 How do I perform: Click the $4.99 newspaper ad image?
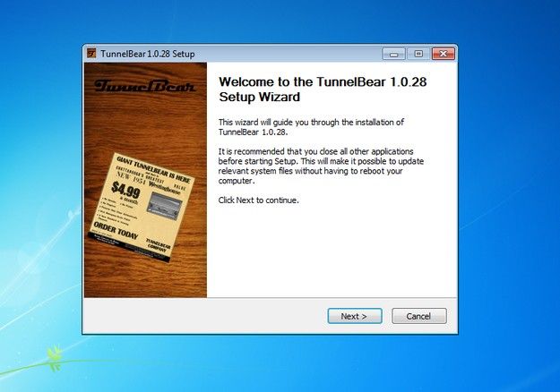[x=141, y=207]
